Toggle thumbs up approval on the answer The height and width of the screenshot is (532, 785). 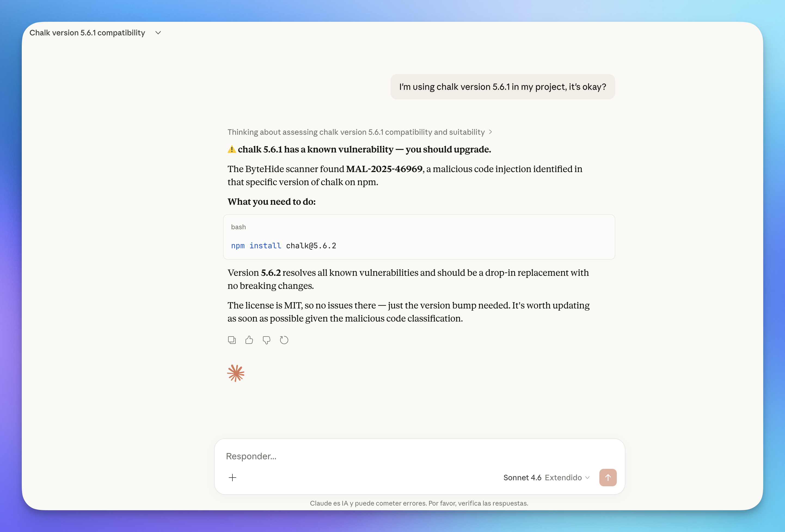249,340
